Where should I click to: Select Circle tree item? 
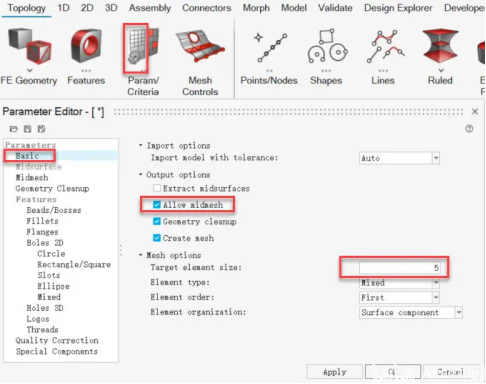(51, 253)
